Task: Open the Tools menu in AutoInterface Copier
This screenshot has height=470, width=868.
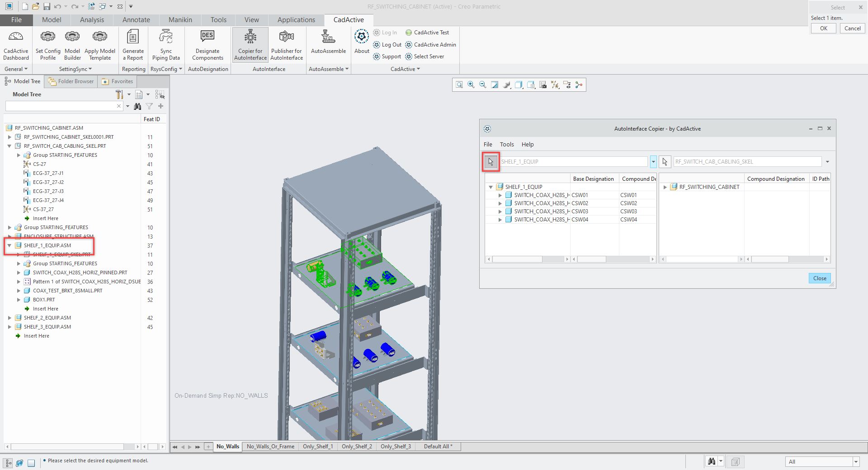Action: coord(507,145)
